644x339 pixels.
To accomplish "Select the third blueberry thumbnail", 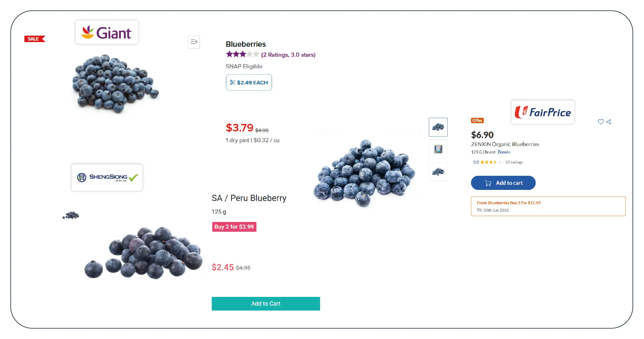I will (x=438, y=171).
